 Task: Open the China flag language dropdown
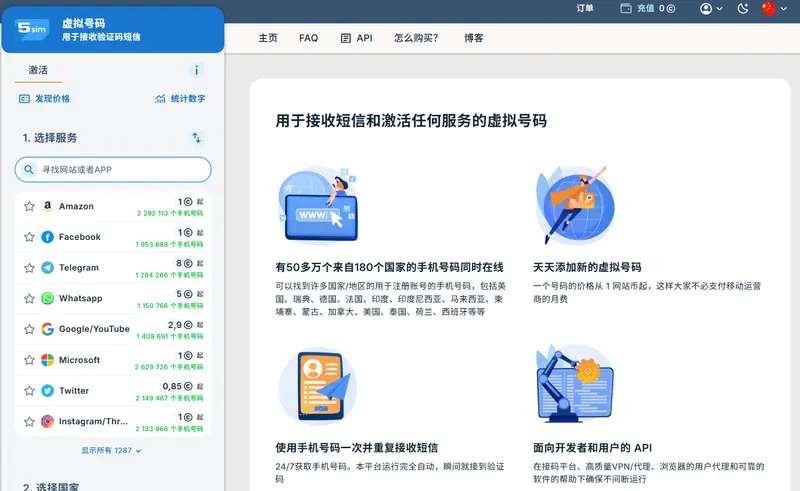point(773,9)
